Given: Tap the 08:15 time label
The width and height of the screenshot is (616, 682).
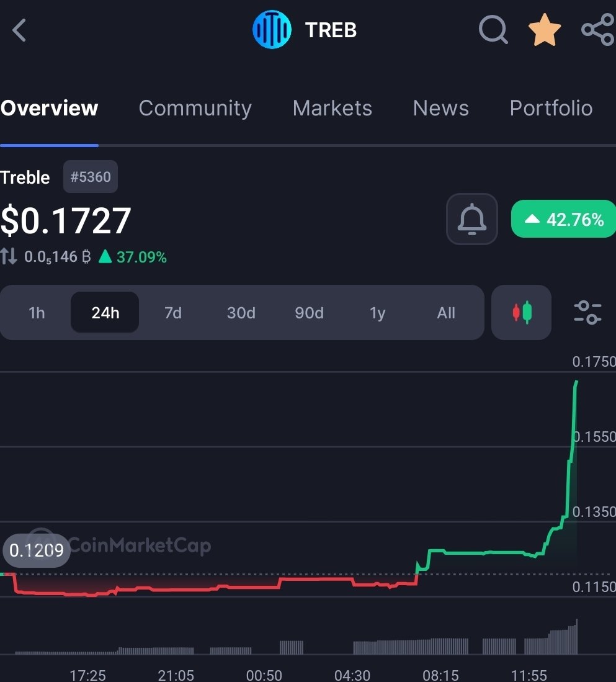Looking at the screenshot, I should [440, 675].
